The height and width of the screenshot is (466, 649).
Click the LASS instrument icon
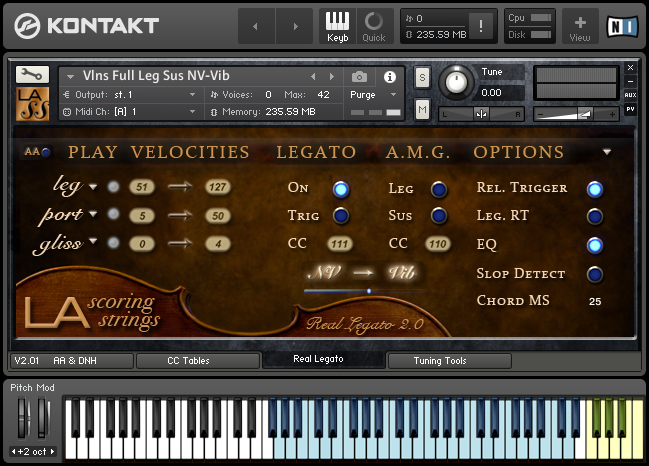(x=32, y=103)
